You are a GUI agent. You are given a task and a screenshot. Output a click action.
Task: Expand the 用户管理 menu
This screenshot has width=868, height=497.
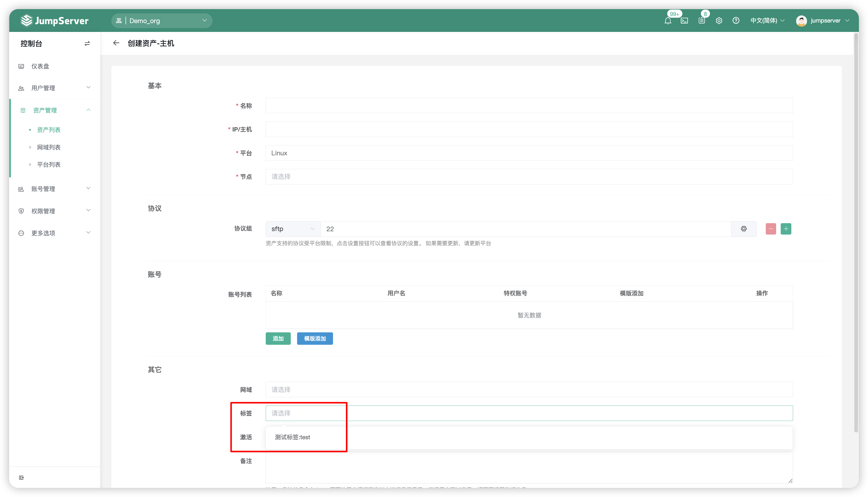tap(55, 88)
